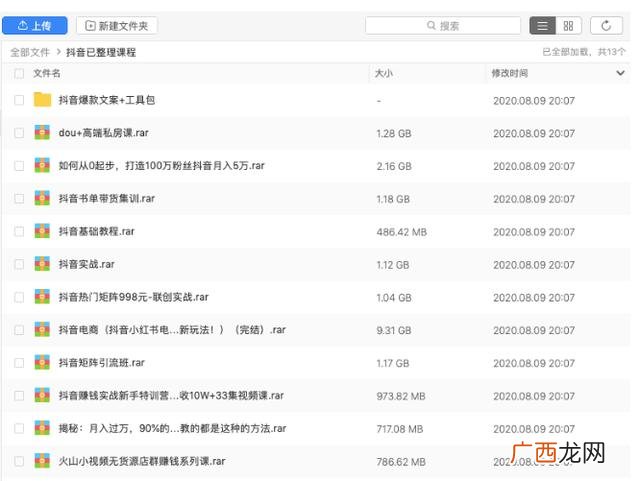This screenshot has height=481, width=640.
Task: Select file name dou+高端私房课.rar
Action: click(x=103, y=133)
